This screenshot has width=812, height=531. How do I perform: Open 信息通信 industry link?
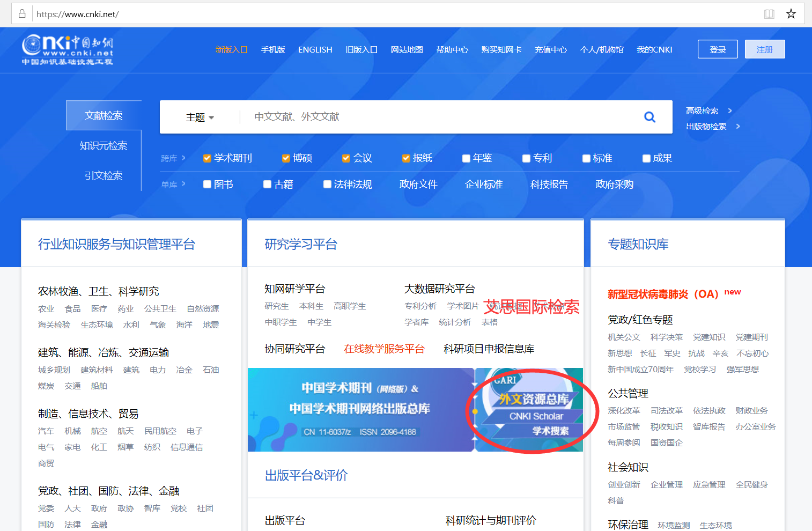point(187,447)
